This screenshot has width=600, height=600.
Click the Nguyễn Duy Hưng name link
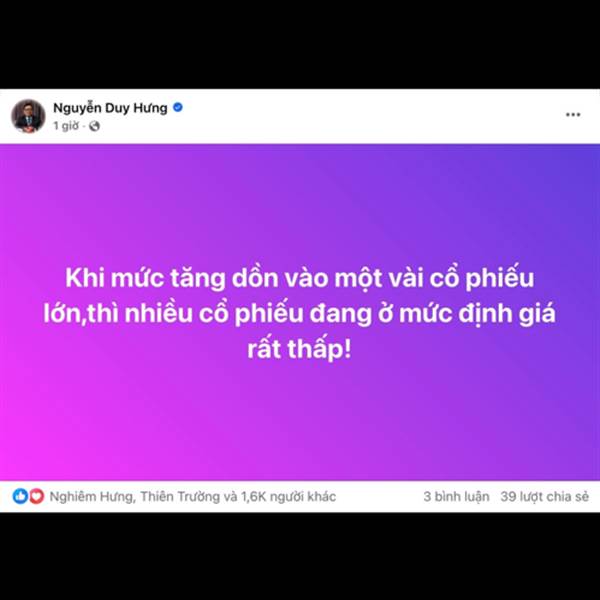click(x=110, y=108)
